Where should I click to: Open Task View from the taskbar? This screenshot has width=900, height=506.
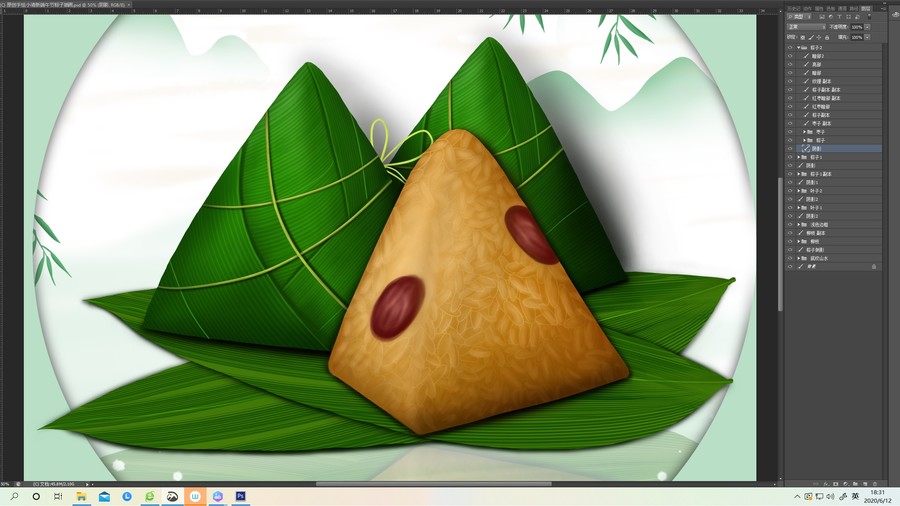pyautogui.click(x=58, y=496)
